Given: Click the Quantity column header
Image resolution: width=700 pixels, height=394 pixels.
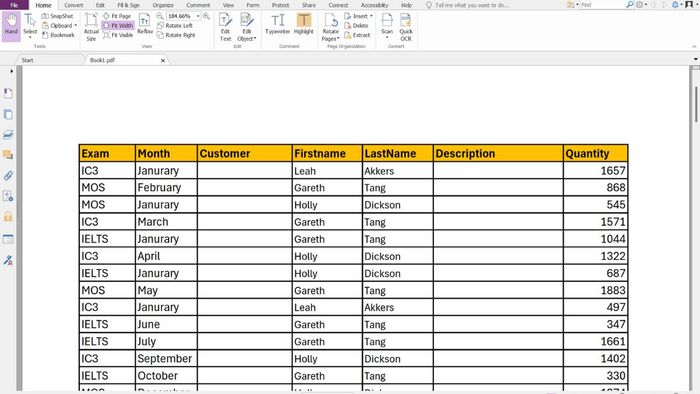Looking at the screenshot, I should (x=596, y=153).
